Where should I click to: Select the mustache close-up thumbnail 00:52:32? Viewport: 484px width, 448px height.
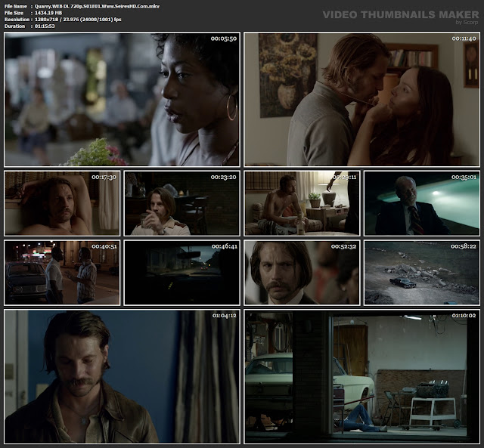coord(302,273)
